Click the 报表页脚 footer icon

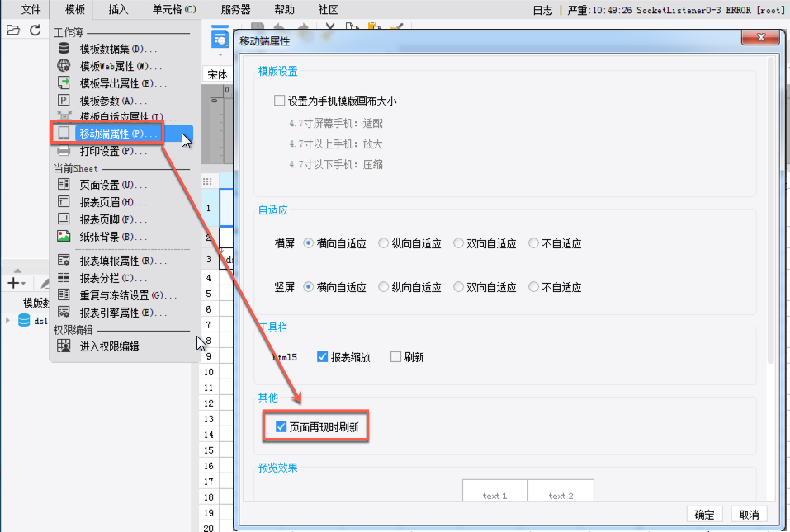tap(64, 219)
